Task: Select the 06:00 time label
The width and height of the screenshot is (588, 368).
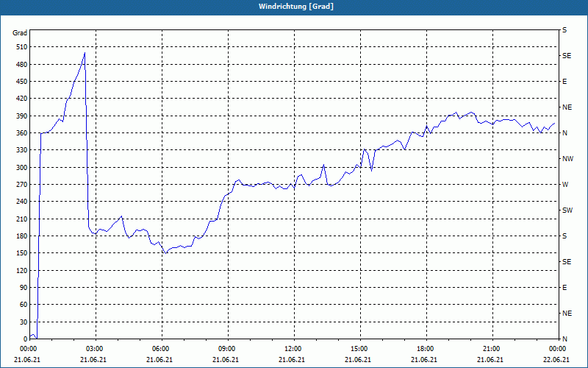Action: (159, 349)
